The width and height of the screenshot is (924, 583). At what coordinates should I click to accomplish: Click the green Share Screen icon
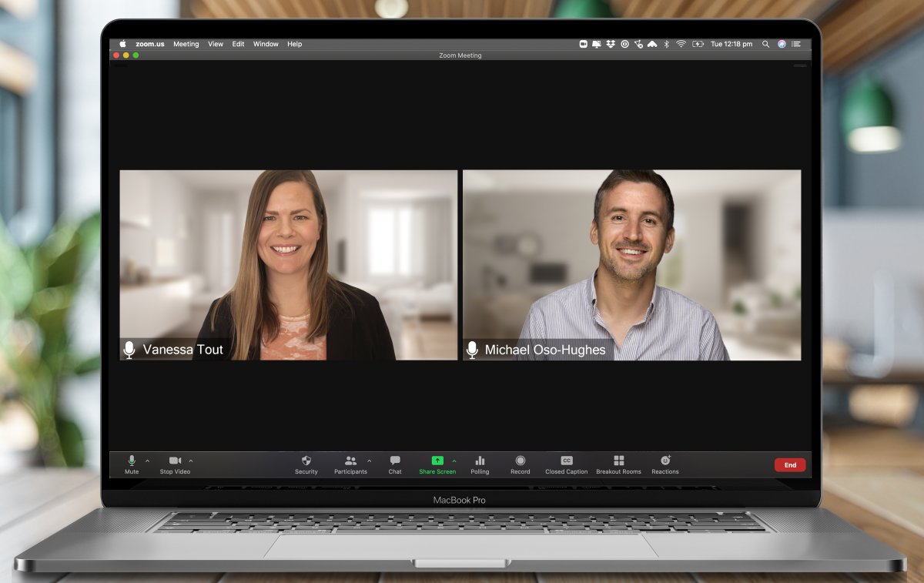pyautogui.click(x=437, y=461)
